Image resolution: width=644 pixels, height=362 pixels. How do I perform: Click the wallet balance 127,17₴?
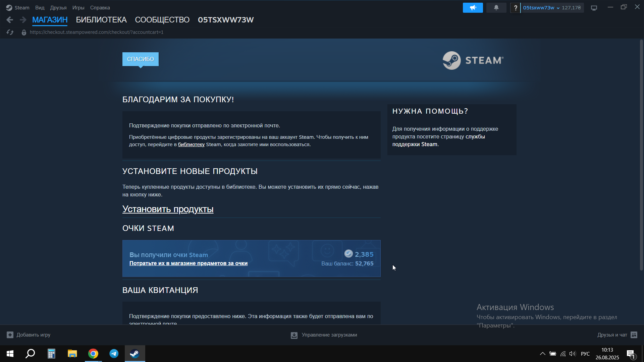pos(571,8)
